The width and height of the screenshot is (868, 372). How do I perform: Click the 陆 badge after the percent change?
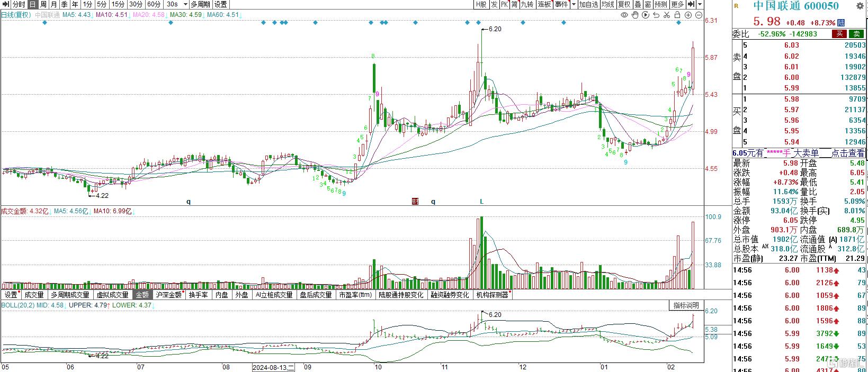pyautogui.click(x=841, y=23)
